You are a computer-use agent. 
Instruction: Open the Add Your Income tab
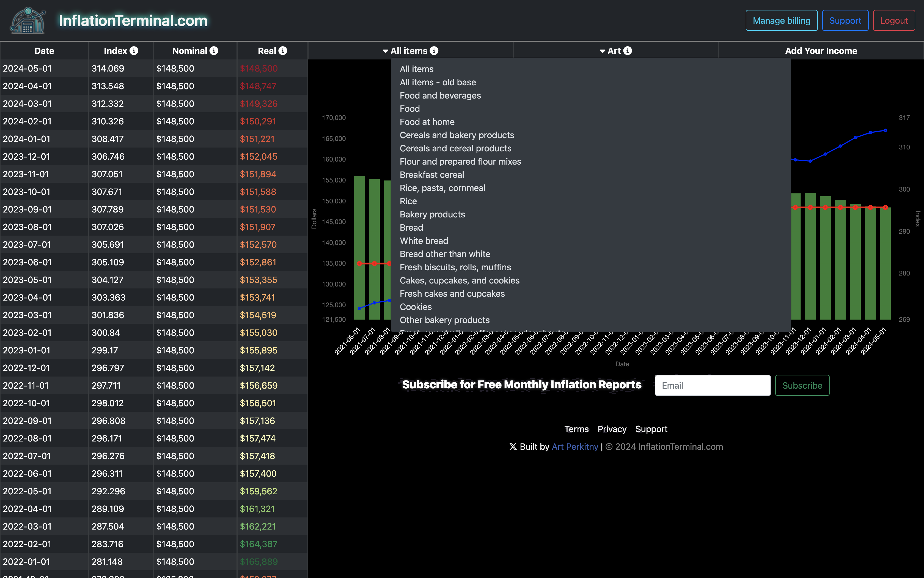point(821,51)
